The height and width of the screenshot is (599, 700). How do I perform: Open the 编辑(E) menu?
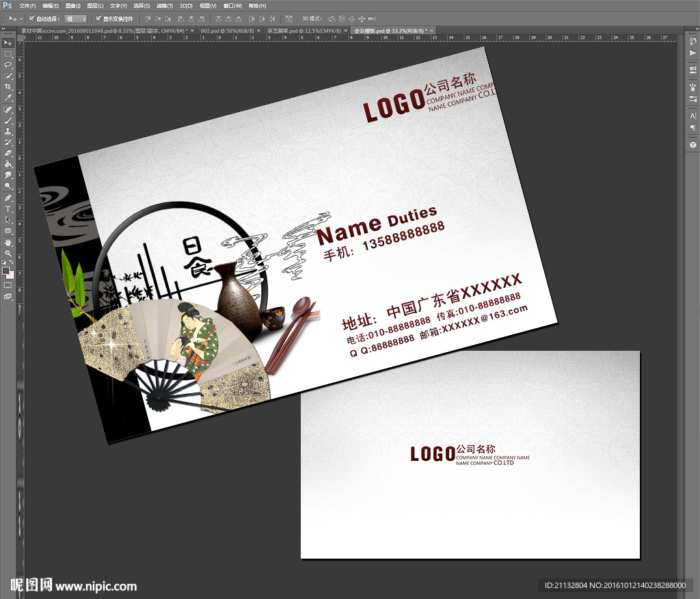pyautogui.click(x=51, y=5)
